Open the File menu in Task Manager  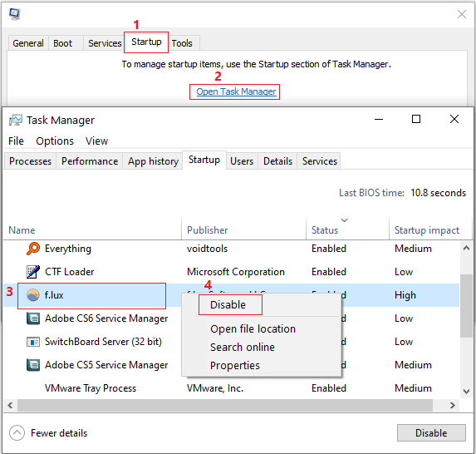coord(16,141)
